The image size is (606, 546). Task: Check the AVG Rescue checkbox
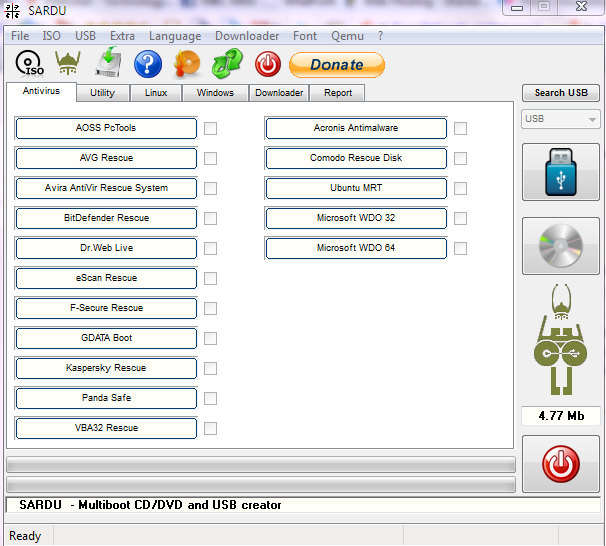click(x=210, y=158)
